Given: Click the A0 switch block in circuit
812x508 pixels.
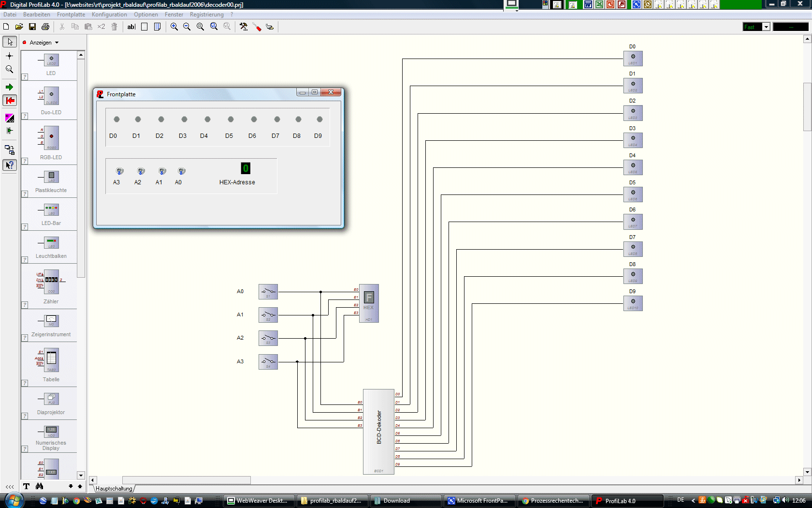Looking at the screenshot, I should click(268, 292).
